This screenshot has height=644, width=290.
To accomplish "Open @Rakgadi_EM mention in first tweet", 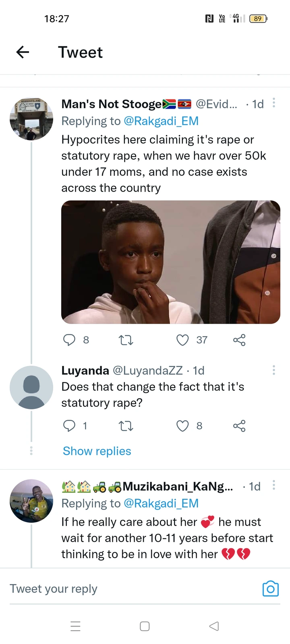I will 161,121.
